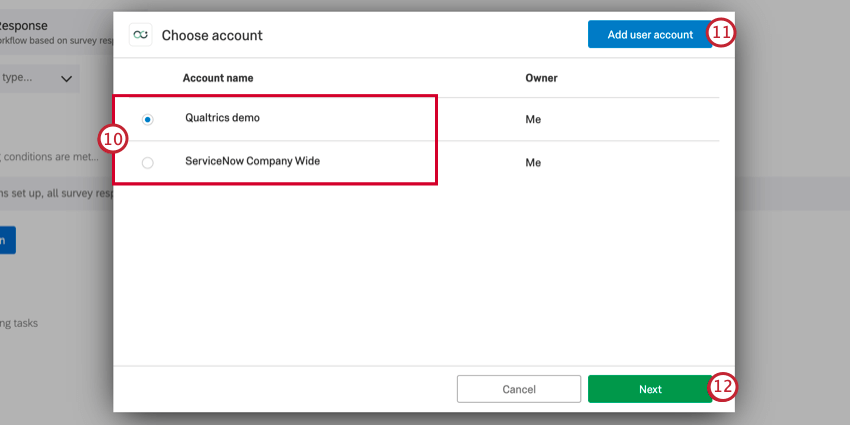Click the Qualtrics demo account name
Screen dimensions: 850x425
[x=222, y=118]
